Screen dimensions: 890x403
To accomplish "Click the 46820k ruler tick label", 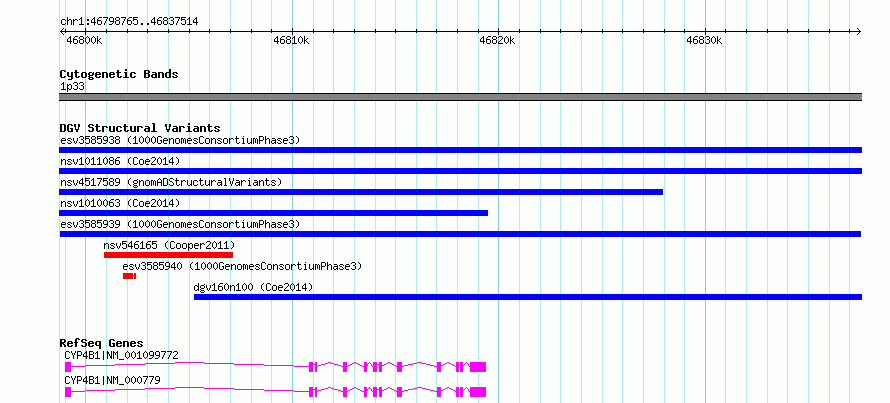I will click(x=497, y=40).
